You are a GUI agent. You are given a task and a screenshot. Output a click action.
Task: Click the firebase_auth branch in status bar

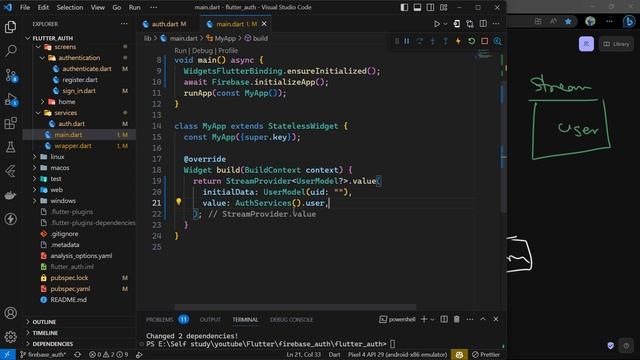tap(44, 355)
